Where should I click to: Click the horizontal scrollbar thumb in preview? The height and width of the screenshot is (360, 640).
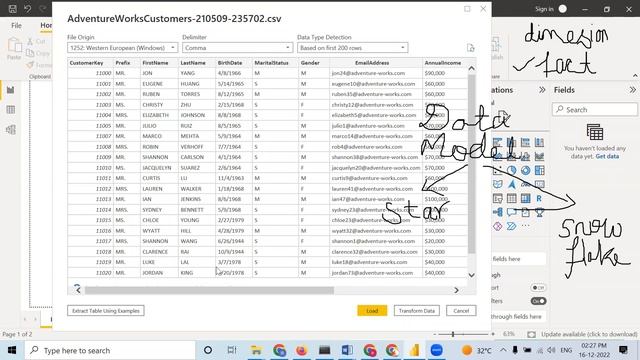coord(209,290)
